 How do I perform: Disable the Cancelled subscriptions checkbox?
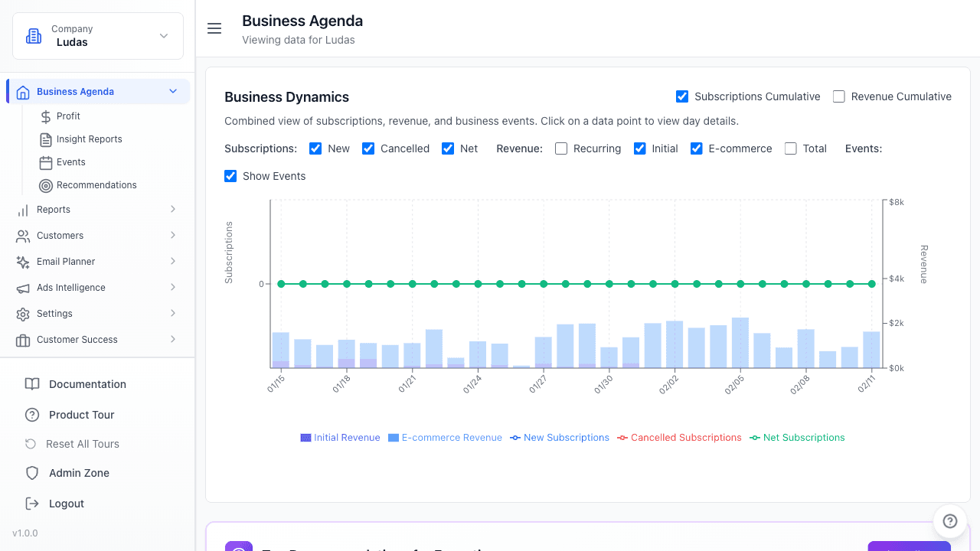(368, 148)
